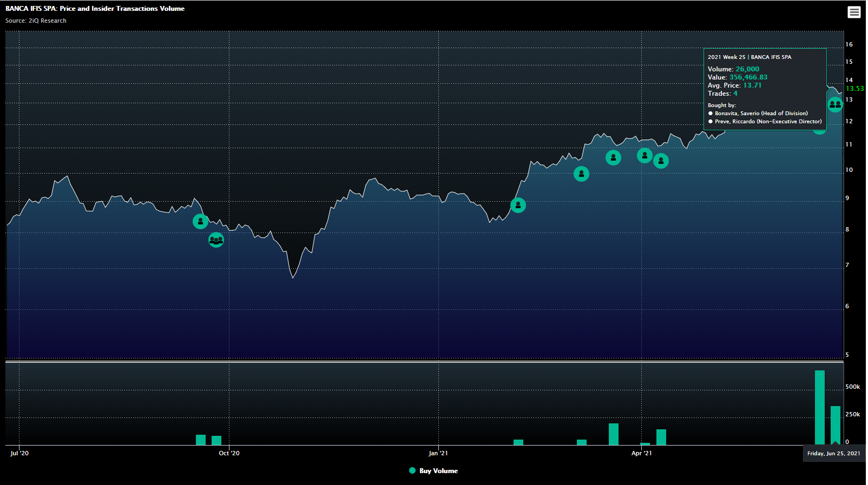
Task: Select the tallest buy volume bar before Apr '21
Action: click(614, 434)
